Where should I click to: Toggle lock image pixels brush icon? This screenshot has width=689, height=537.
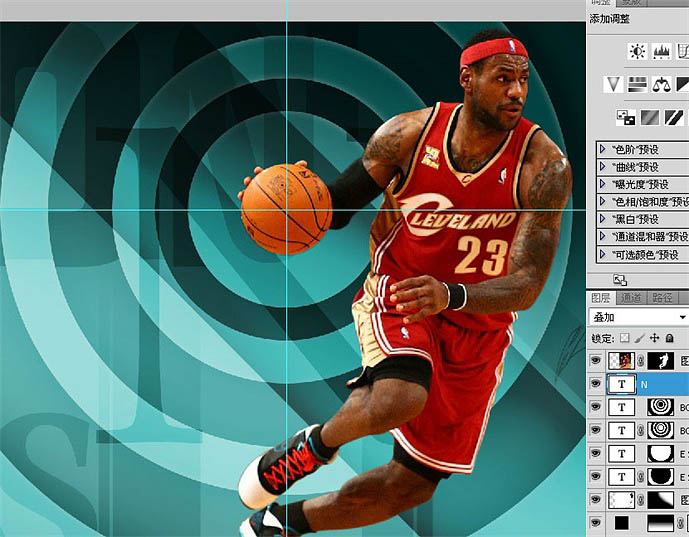click(x=640, y=338)
